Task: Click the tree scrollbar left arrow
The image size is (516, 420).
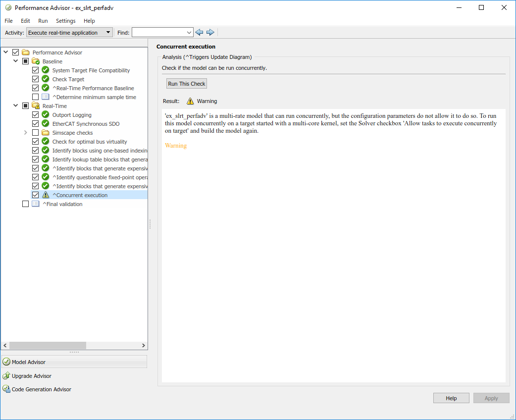Action: 5,345
